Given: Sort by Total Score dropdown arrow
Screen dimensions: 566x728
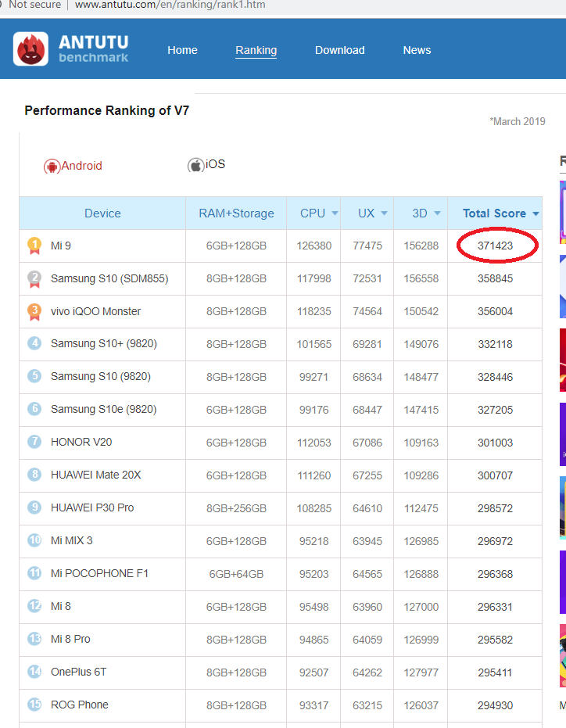Looking at the screenshot, I should point(536,214).
